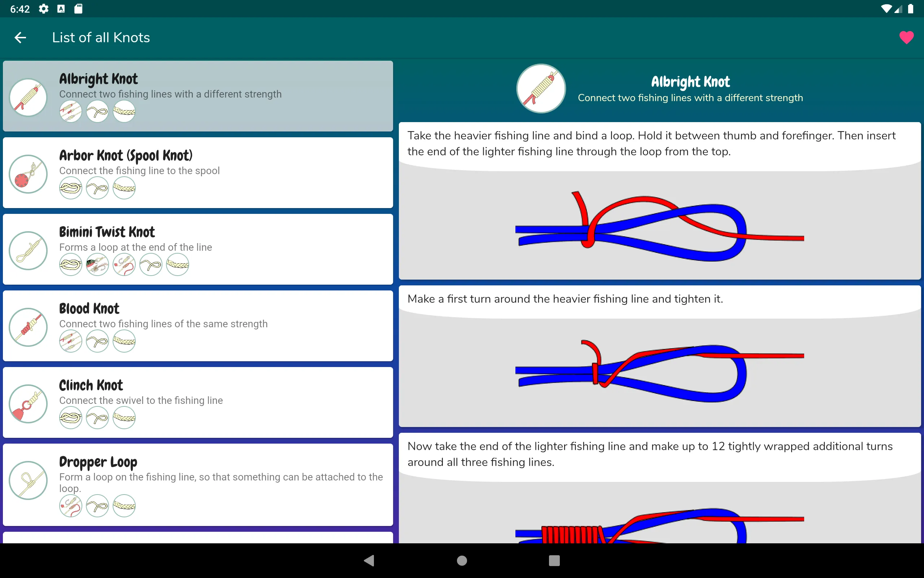Screen dimensions: 924x578
Task: Tap the line-to-line category icon under Albright Knot
Action: click(71, 112)
